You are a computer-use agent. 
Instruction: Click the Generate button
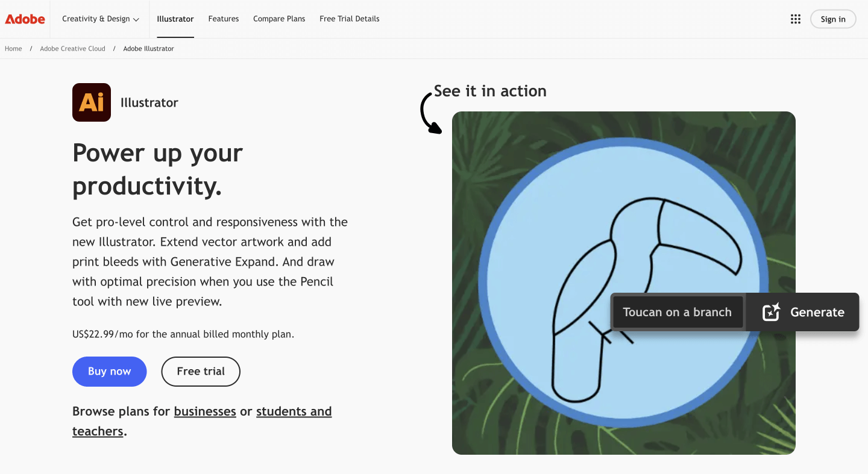coord(817,312)
